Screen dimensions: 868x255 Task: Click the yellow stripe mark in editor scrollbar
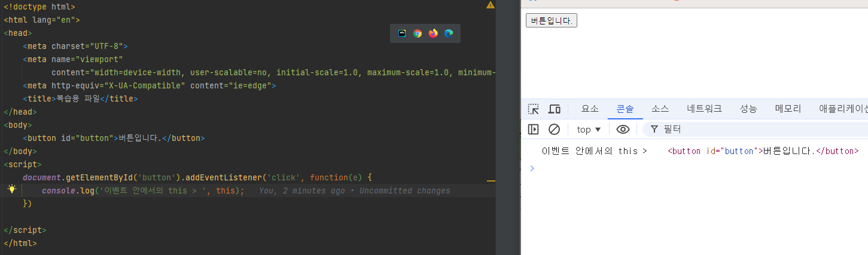[x=491, y=180]
